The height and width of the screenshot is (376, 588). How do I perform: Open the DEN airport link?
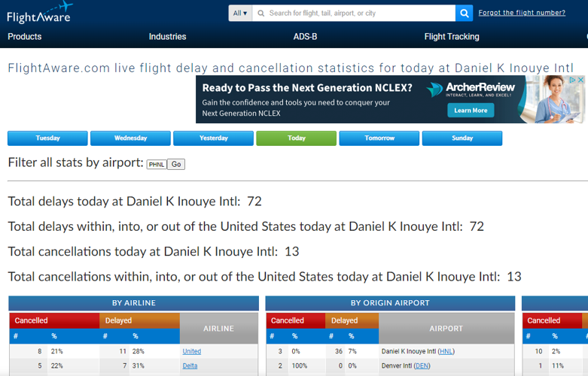tap(422, 366)
